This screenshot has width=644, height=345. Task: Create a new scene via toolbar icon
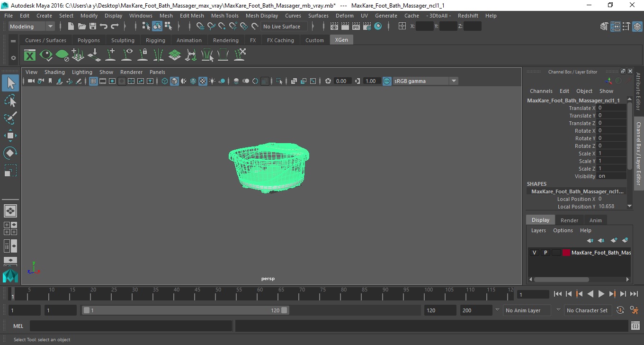tap(71, 27)
